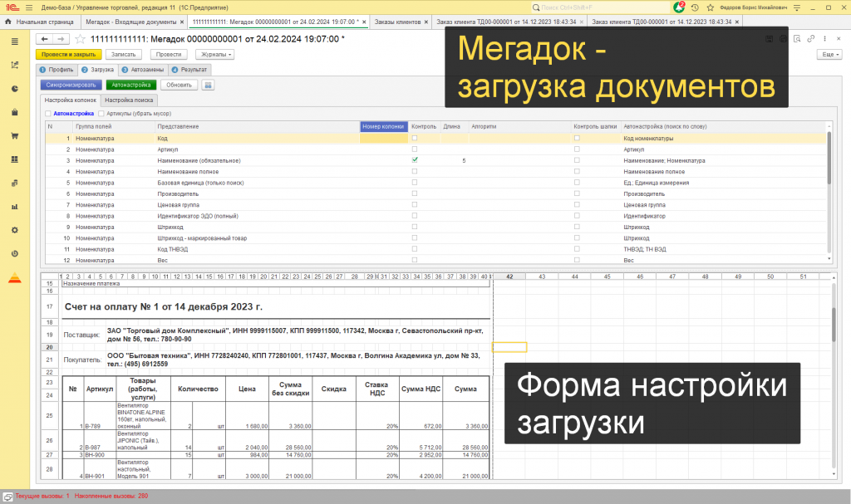851x504 pixels.
Task: Close the Заказы клиентов tab
Action: pos(426,22)
